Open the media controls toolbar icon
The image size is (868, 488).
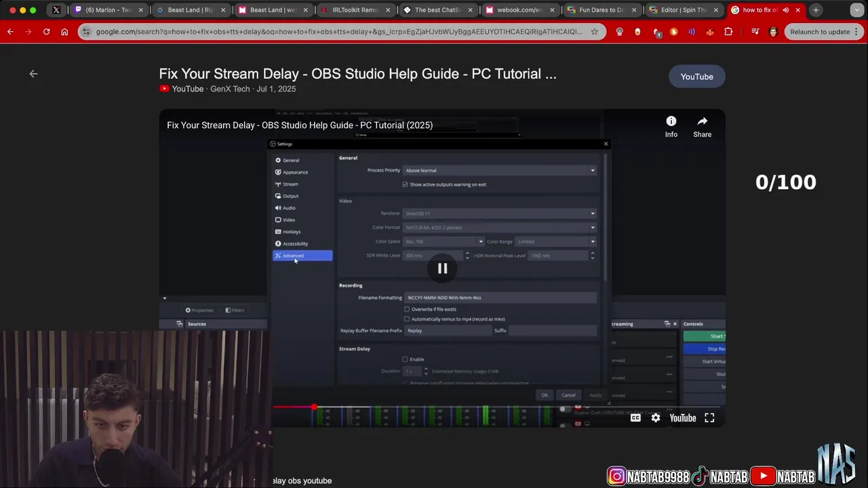coord(755,32)
